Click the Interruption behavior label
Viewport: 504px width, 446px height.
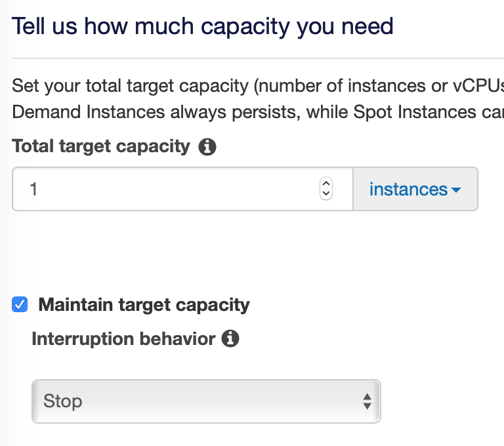123,339
